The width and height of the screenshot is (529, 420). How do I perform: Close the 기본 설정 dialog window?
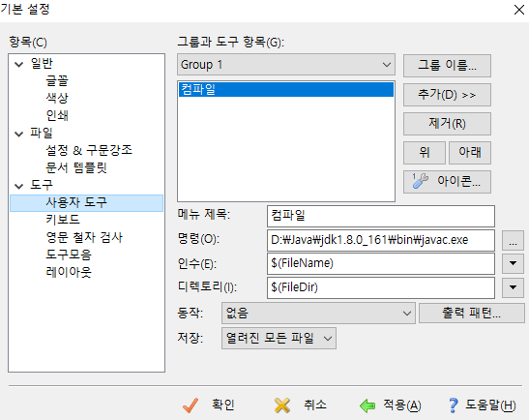click(x=519, y=10)
